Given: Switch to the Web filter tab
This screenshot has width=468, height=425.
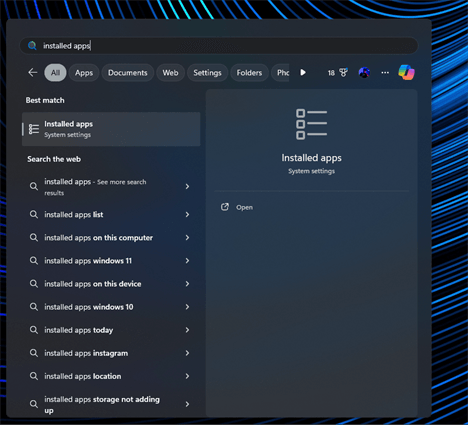Looking at the screenshot, I should (x=170, y=73).
